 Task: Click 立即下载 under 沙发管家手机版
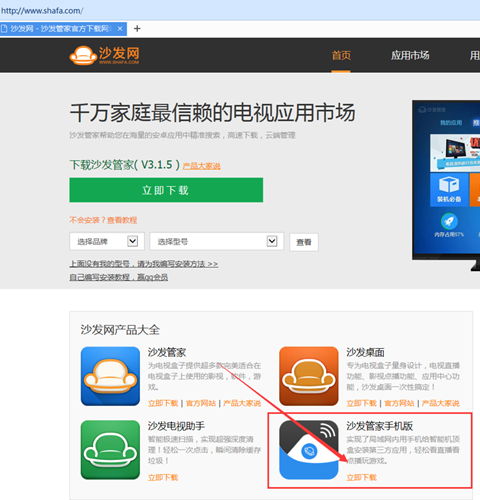[x=361, y=477]
